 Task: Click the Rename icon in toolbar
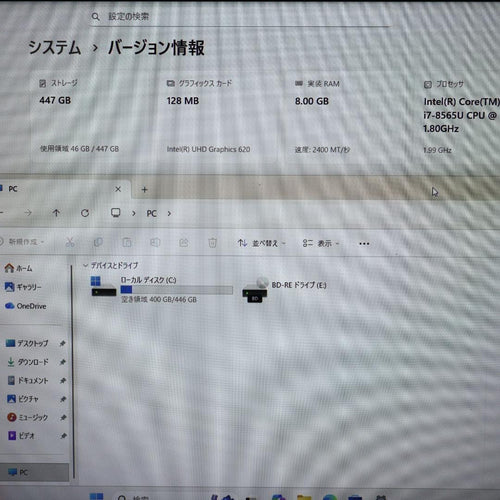pyautogui.click(x=155, y=242)
